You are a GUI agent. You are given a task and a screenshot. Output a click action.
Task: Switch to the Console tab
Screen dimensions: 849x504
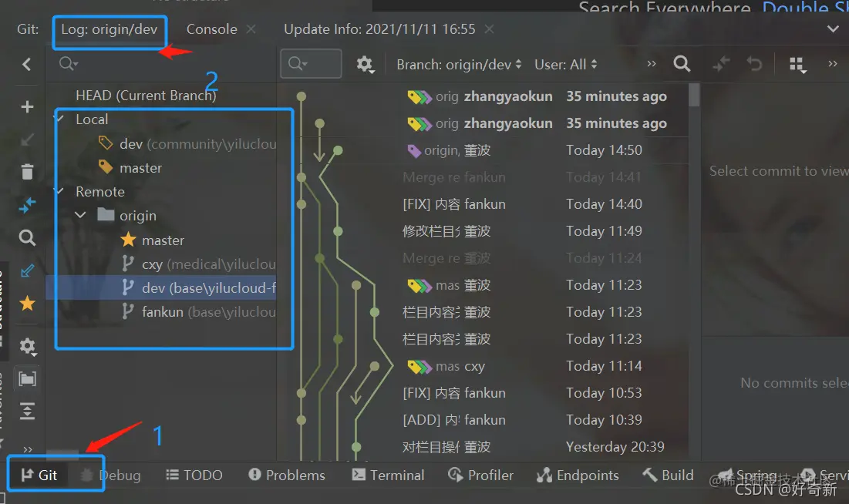pos(212,29)
